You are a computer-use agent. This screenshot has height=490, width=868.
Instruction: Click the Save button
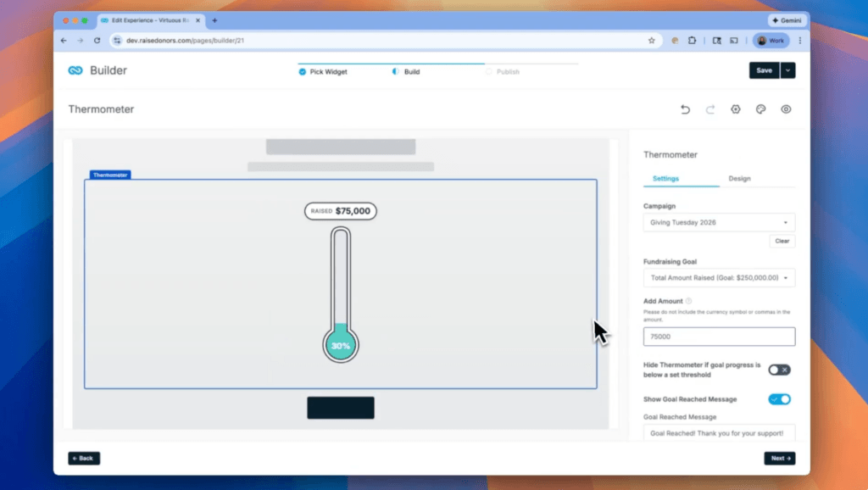764,70
